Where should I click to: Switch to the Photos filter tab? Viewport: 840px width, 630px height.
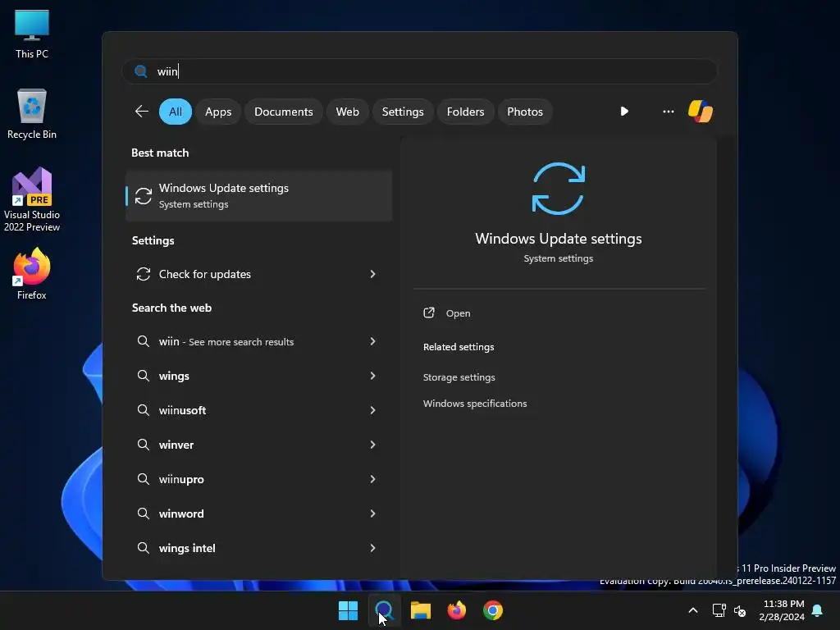click(x=524, y=112)
